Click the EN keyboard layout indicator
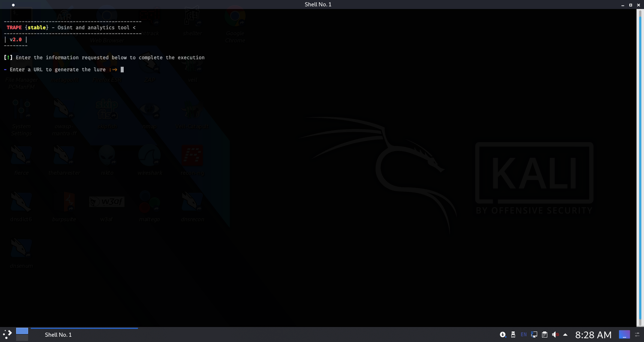Screen dimensions: 644x342 (524, 334)
